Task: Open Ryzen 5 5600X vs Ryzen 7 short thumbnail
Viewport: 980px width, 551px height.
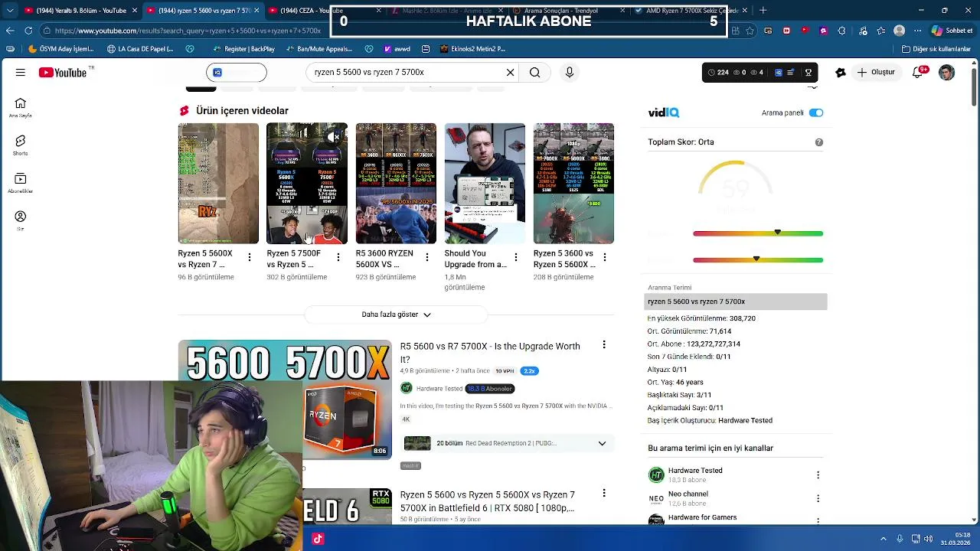Action: point(218,184)
